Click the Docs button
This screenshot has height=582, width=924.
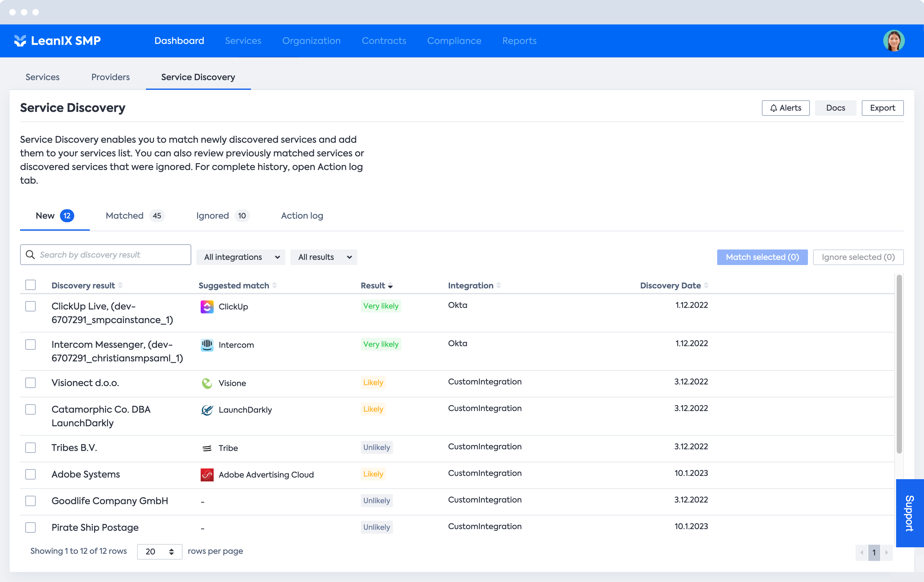point(835,108)
